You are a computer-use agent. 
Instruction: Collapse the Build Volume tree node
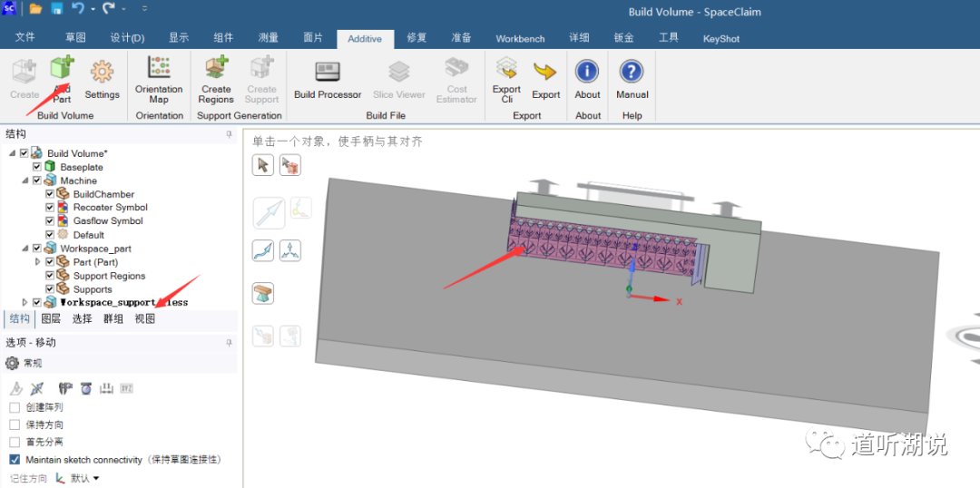(13, 153)
